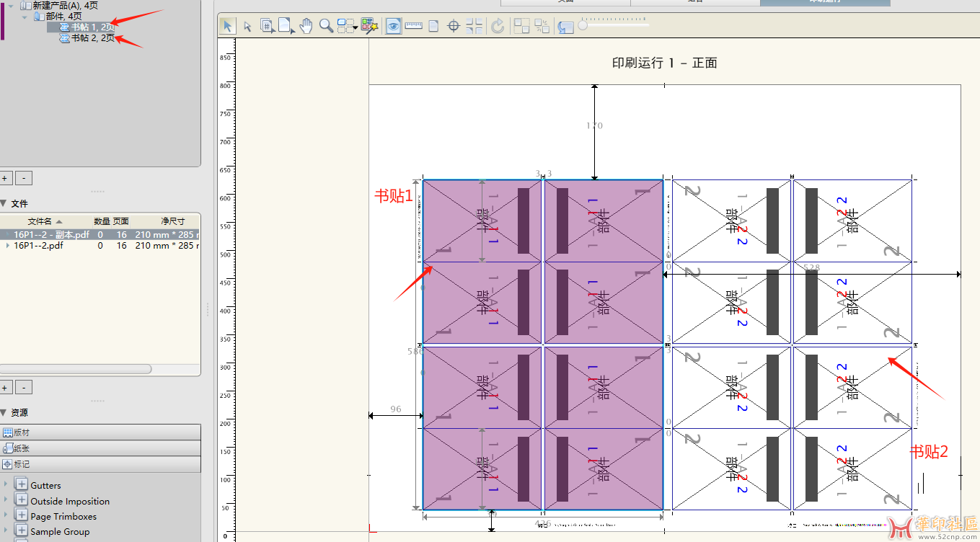Click the group squares icon

coord(521,27)
